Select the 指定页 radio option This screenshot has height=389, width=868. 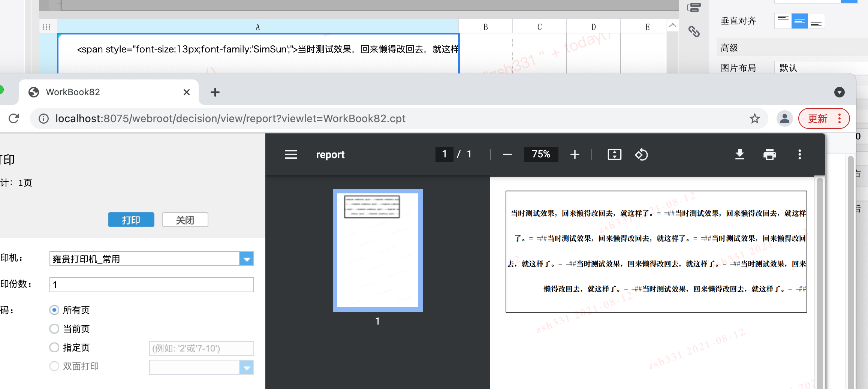click(54, 347)
